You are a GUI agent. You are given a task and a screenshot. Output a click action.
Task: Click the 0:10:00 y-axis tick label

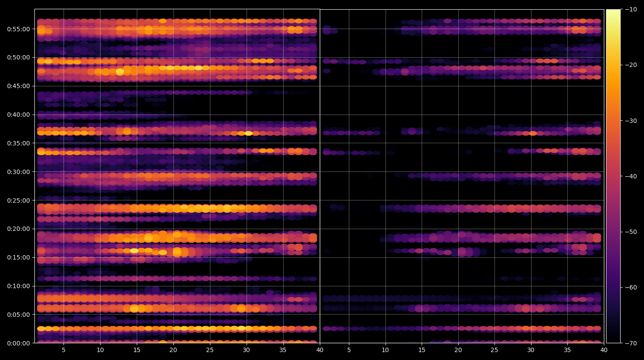point(19,286)
